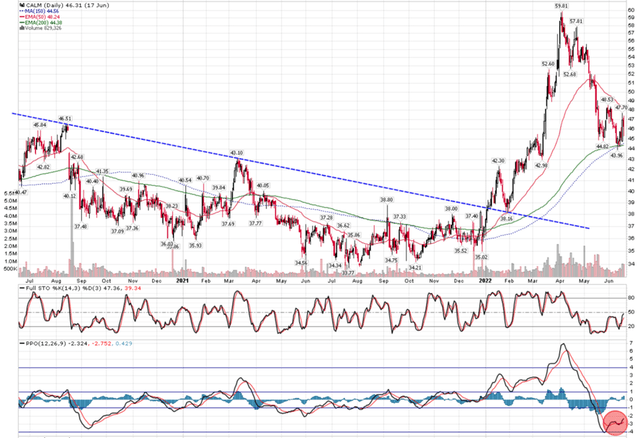Click the 44.82 price label
Image resolution: width=640 pixels, height=438 pixels.
(x=602, y=146)
